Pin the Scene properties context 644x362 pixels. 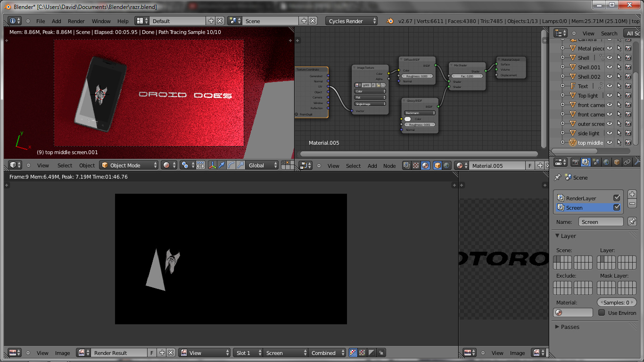[558, 178]
